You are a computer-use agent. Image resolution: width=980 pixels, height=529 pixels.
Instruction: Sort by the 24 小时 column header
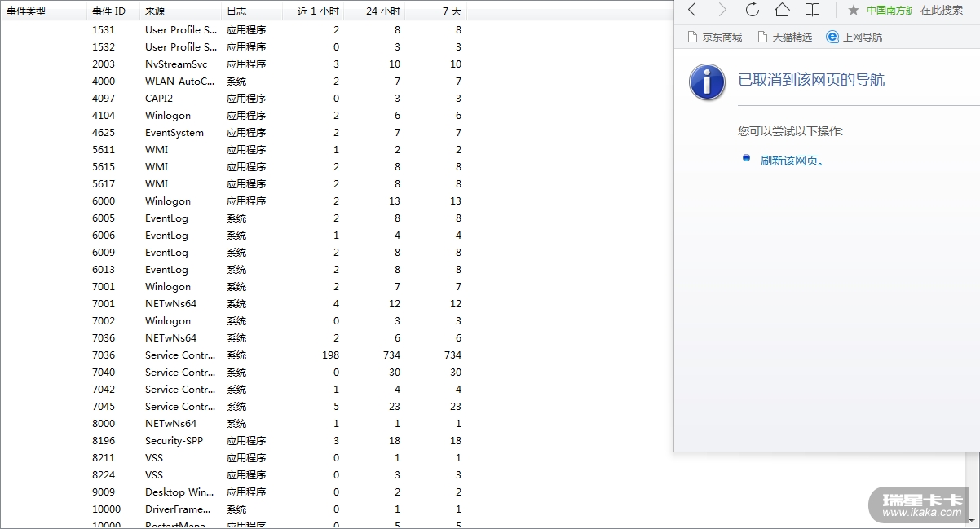[374, 11]
